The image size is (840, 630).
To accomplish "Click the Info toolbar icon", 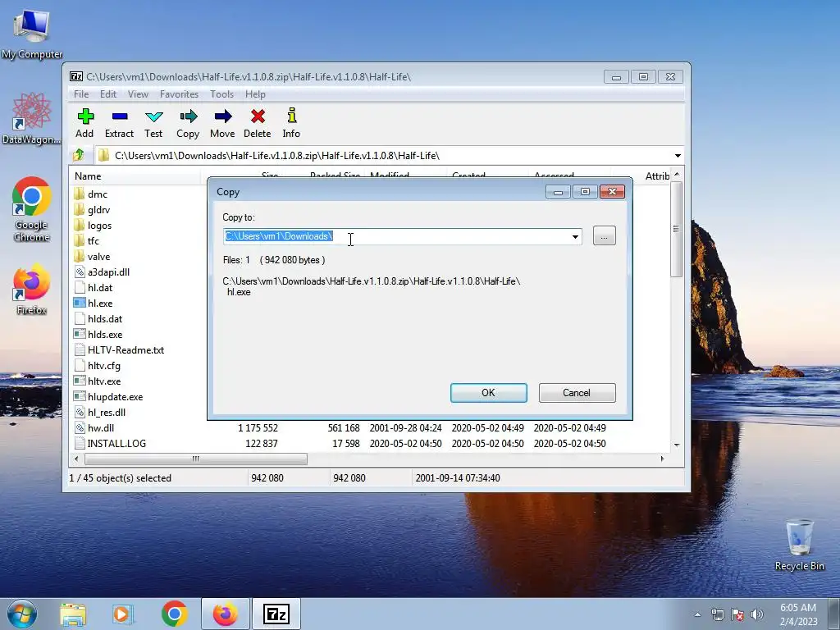I will coord(291,123).
